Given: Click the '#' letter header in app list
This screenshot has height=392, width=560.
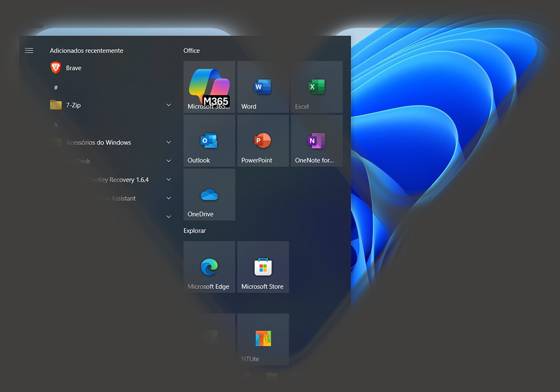Looking at the screenshot, I should click(x=55, y=87).
